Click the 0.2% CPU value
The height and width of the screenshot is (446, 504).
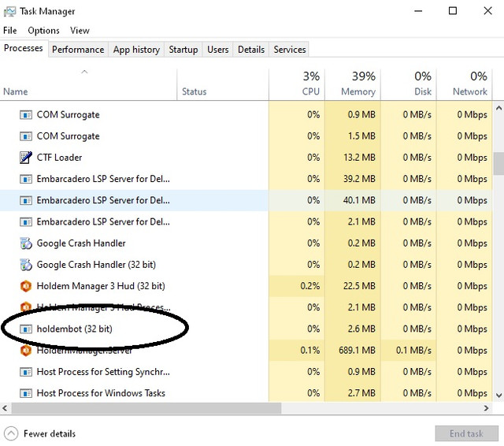[309, 286]
